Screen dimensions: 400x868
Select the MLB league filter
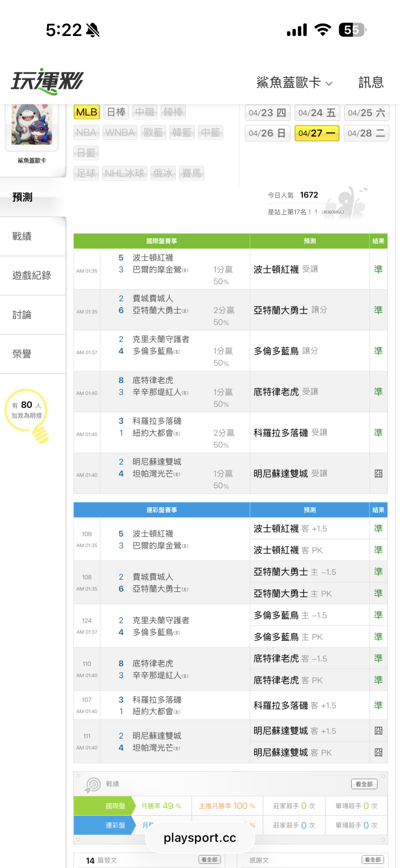tap(87, 112)
